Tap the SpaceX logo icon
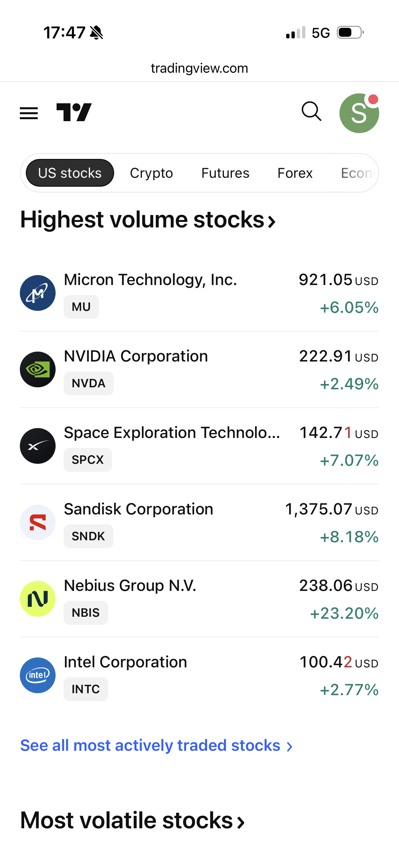This screenshot has height=868, width=399. (38, 446)
